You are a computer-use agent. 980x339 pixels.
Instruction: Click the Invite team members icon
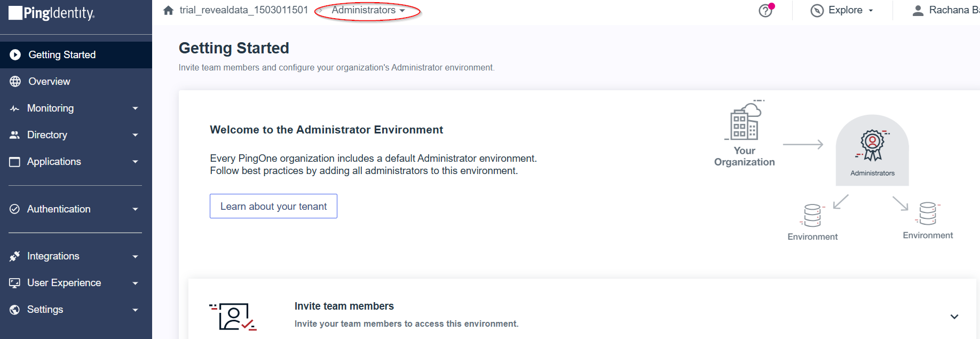tap(233, 317)
